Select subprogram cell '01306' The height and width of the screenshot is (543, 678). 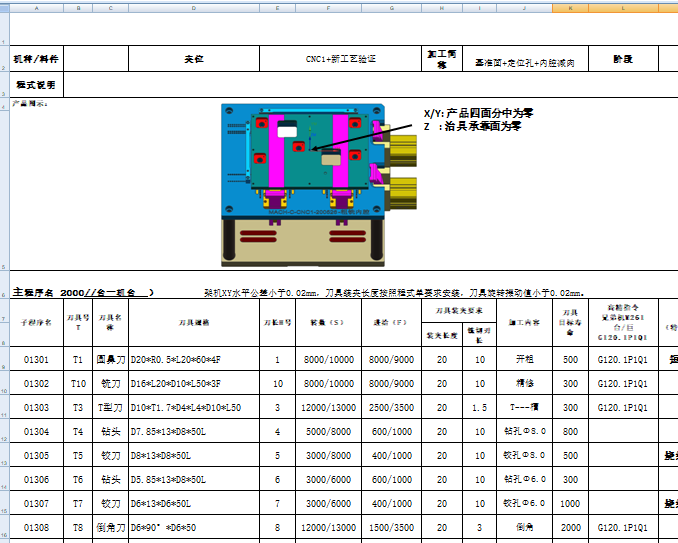tap(36, 479)
